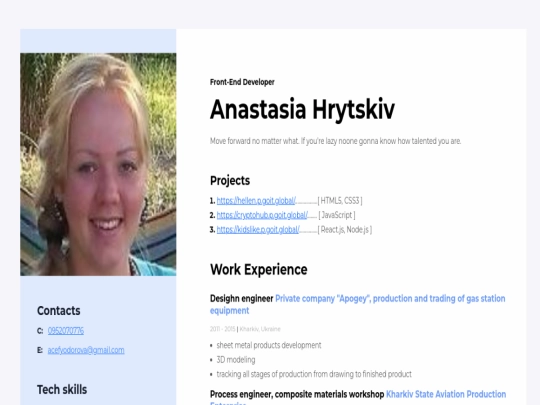Click the sheet metal products development bullet
Screen dimensions: 540x405
[x=269, y=345]
